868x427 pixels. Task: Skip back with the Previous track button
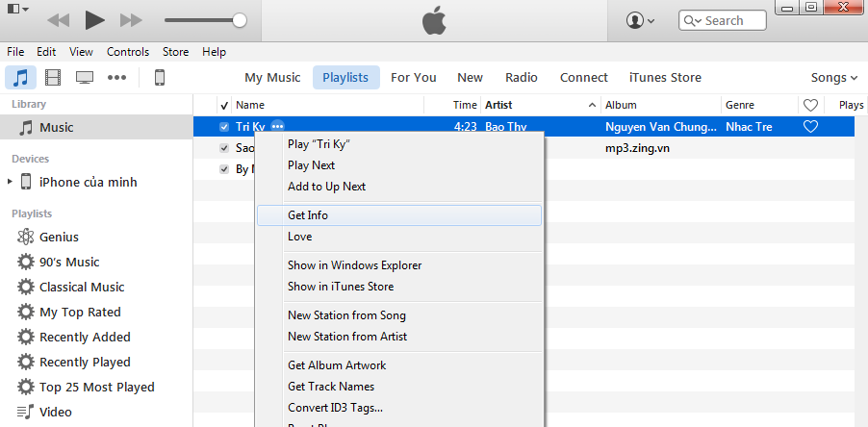tap(58, 19)
